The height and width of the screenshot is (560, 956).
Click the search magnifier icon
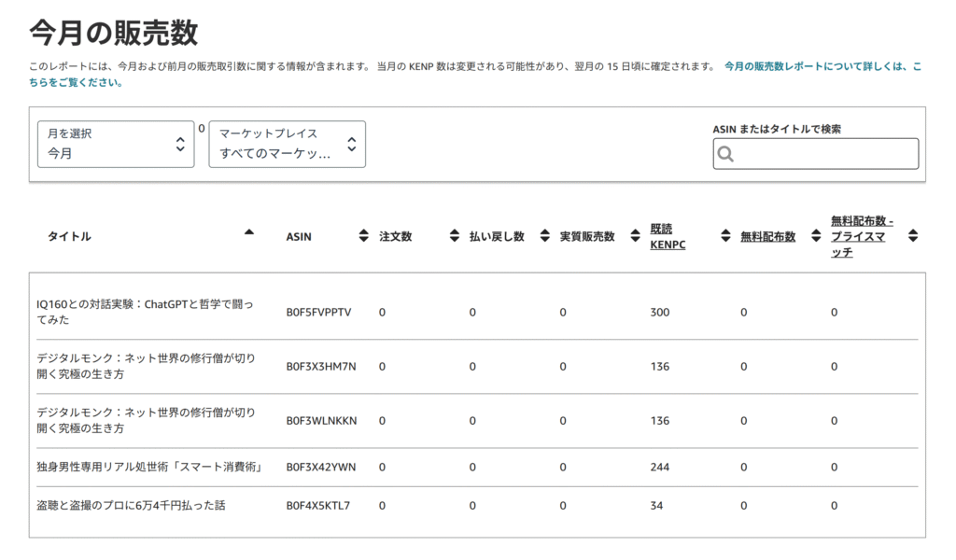pyautogui.click(x=726, y=154)
